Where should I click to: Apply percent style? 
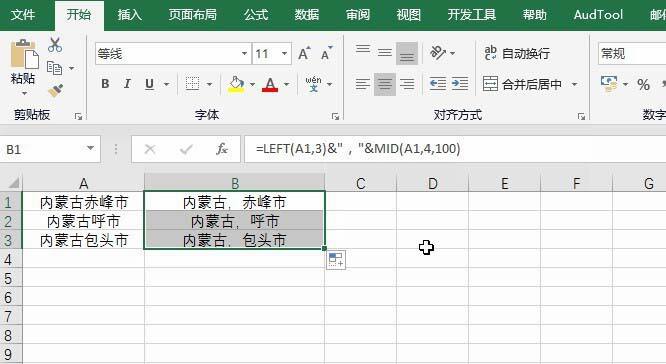pos(643,85)
